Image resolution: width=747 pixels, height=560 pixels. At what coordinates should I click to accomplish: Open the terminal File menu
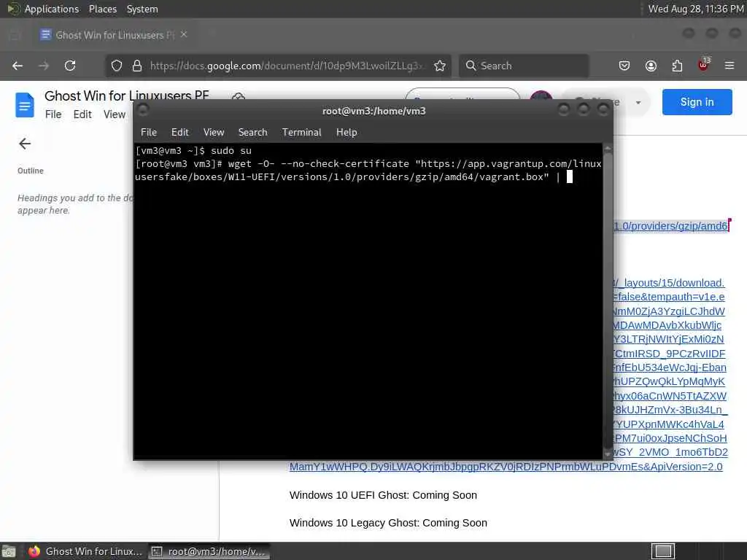click(149, 133)
